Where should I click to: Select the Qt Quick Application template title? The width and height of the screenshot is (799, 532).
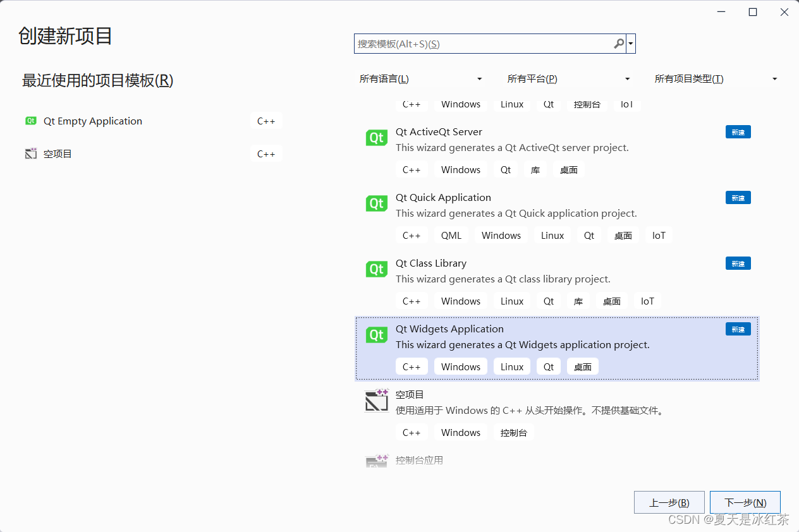[x=443, y=197]
